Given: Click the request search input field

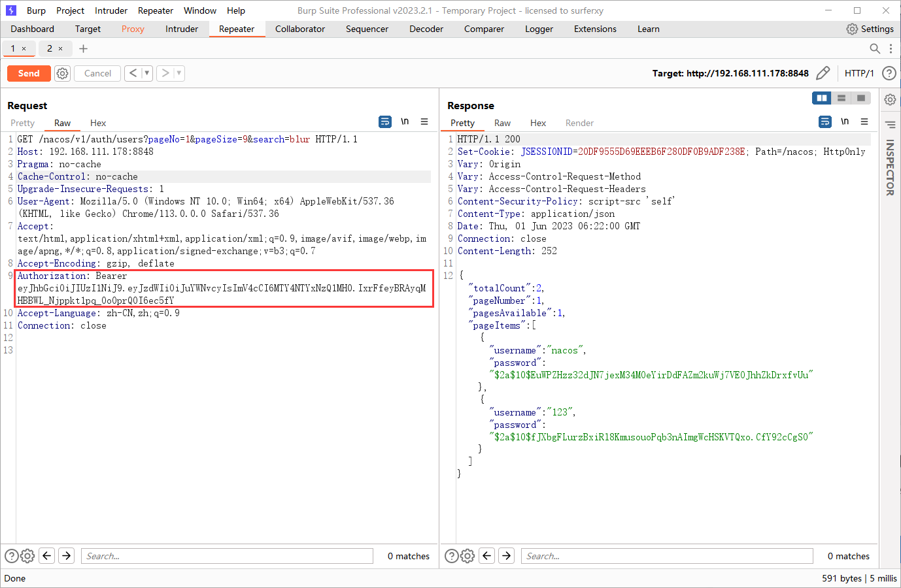Looking at the screenshot, I should click(227, 556).
